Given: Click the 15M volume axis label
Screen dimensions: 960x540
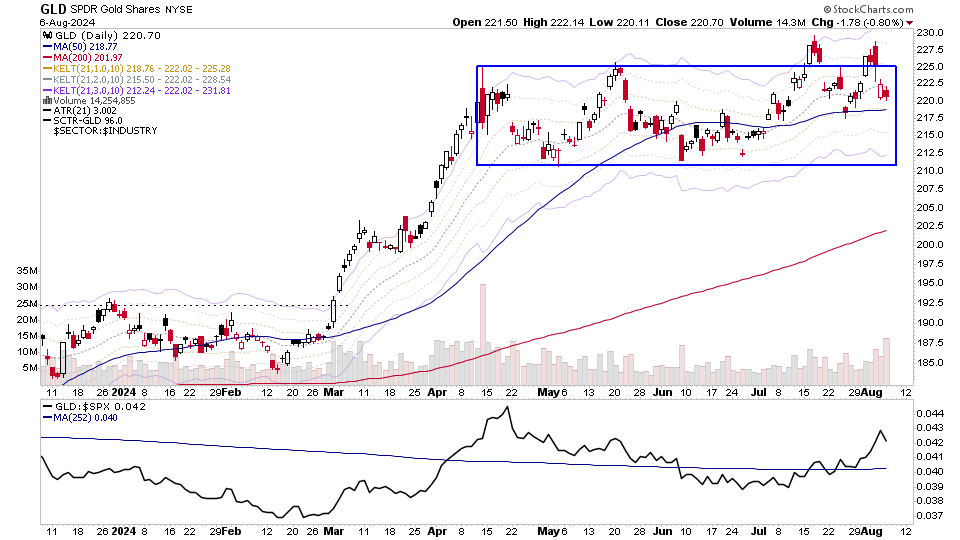Looking at the screenshot, I should (27, 336).
